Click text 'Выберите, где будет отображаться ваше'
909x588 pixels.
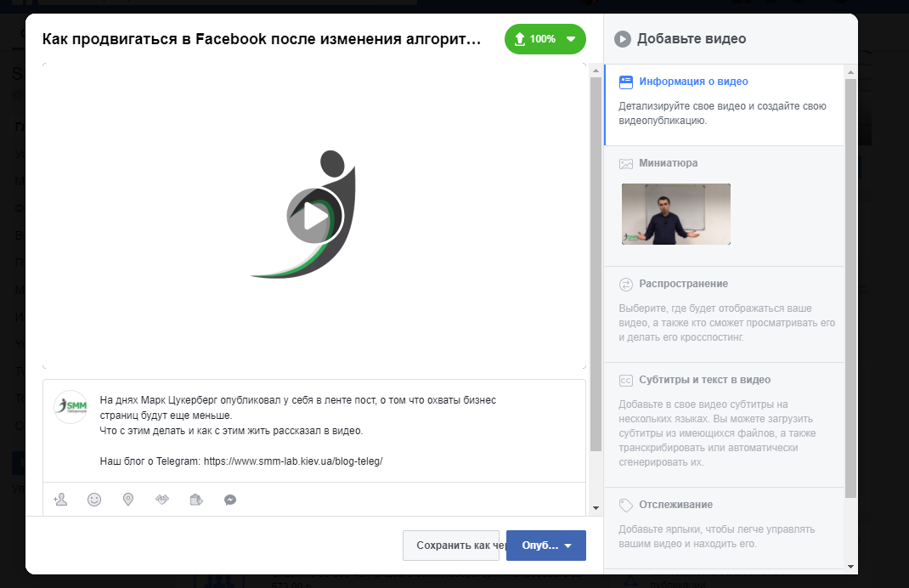714,308
